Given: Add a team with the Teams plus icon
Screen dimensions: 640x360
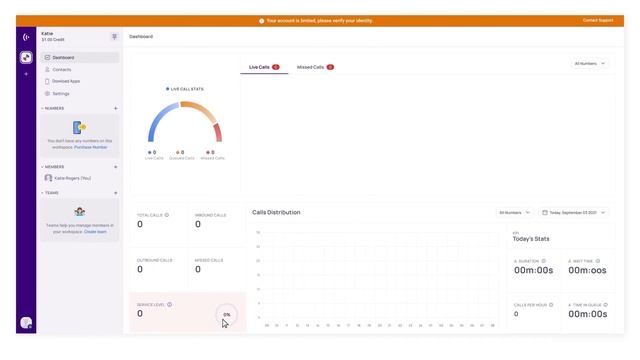Looking at the screenshot, I should click(x=116, y=193).
